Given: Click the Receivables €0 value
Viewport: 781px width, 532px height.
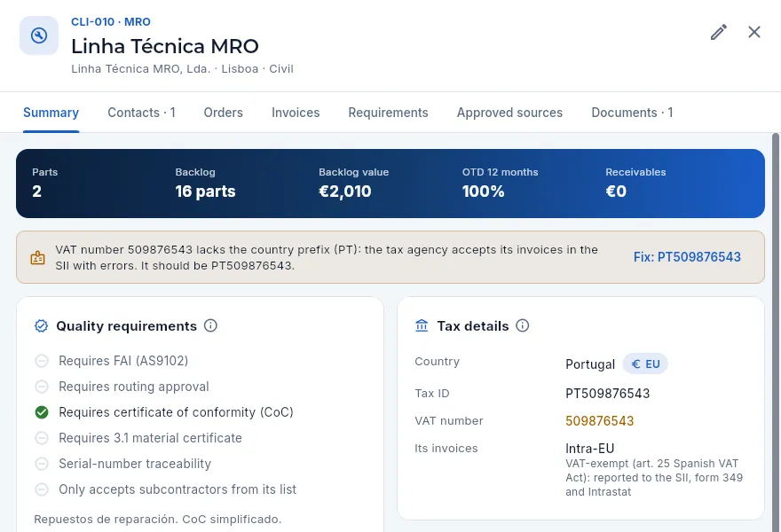Looking at the screenshot, I should (616, 192).
